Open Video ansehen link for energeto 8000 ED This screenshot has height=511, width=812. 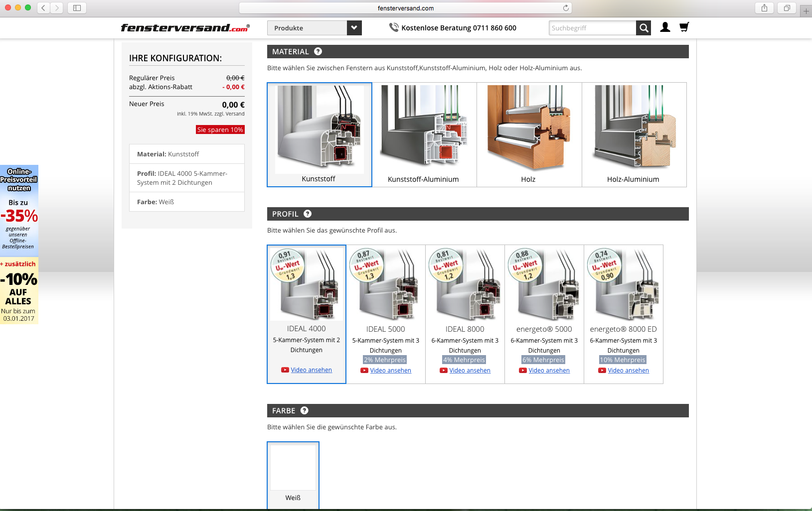pyautogui.click(x=628, y=370)
